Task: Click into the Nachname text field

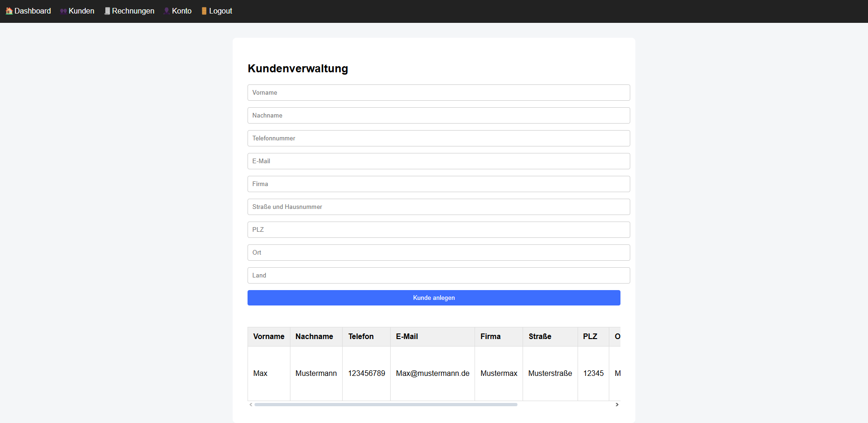Action: (x=438, y=115)
